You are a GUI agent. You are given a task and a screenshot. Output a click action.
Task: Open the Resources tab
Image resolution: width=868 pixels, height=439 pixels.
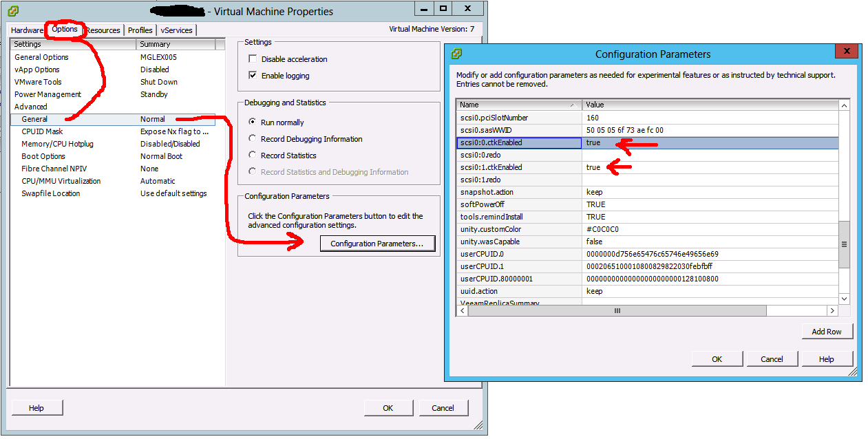[103, 30]
